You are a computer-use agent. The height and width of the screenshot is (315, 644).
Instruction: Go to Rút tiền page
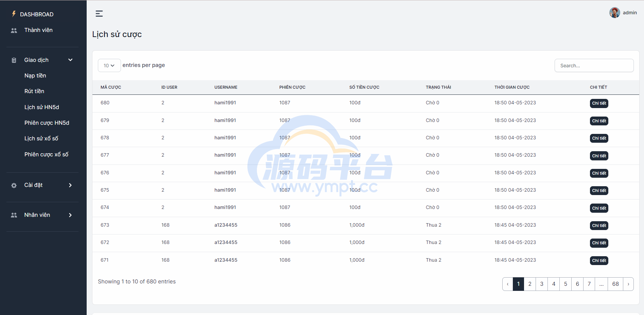click(x=34, y=91)
